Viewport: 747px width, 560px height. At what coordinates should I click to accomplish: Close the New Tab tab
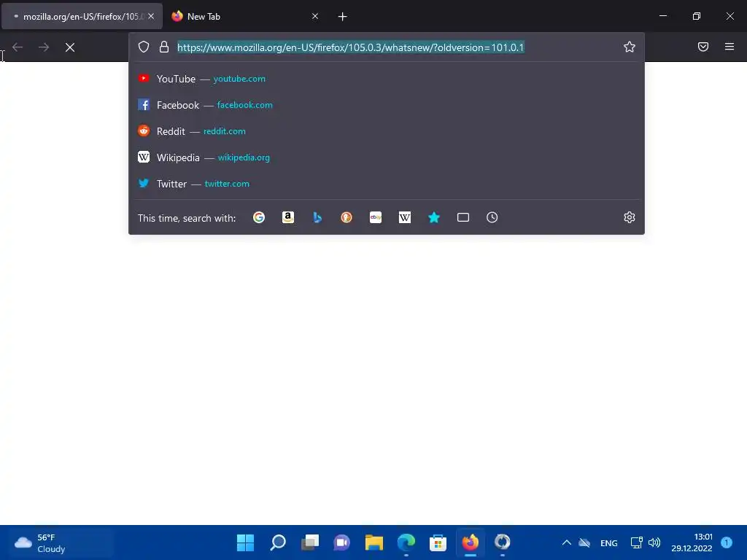[x=315, y=16]
